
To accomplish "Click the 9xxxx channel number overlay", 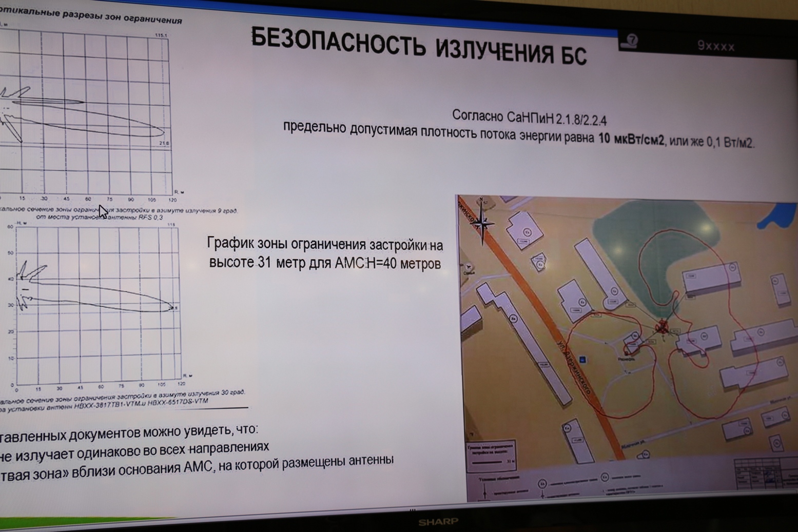I will (715, 46).
